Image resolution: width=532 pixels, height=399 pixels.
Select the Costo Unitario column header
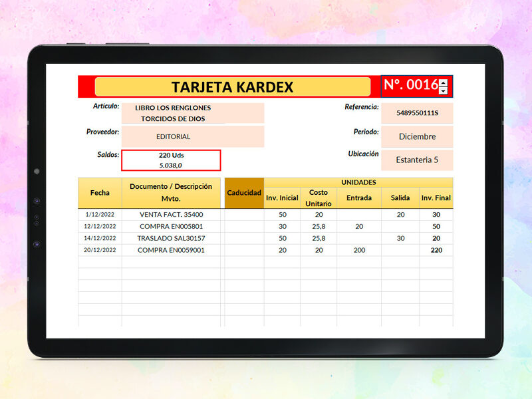click(x=319, y=198)
